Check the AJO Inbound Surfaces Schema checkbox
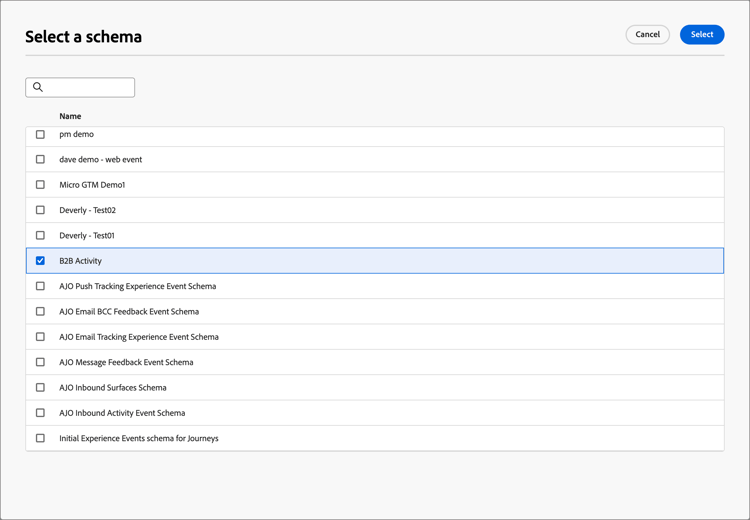 point(41,387)
